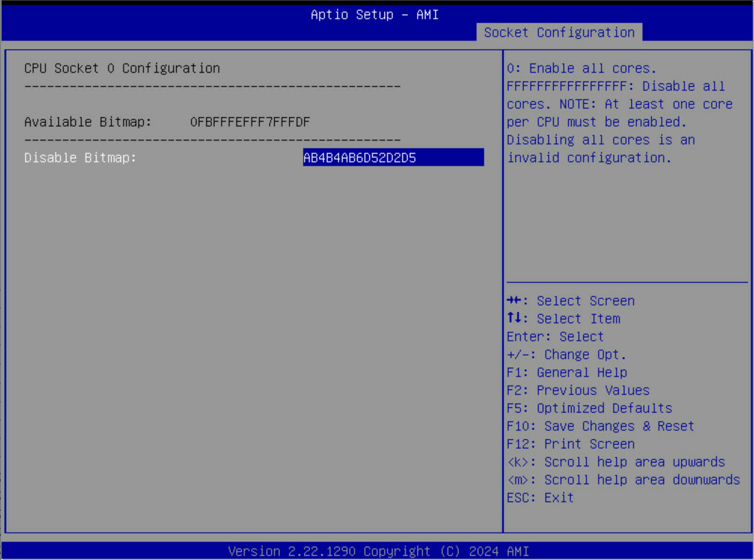Click the Disable Bitmap input field

393,158
